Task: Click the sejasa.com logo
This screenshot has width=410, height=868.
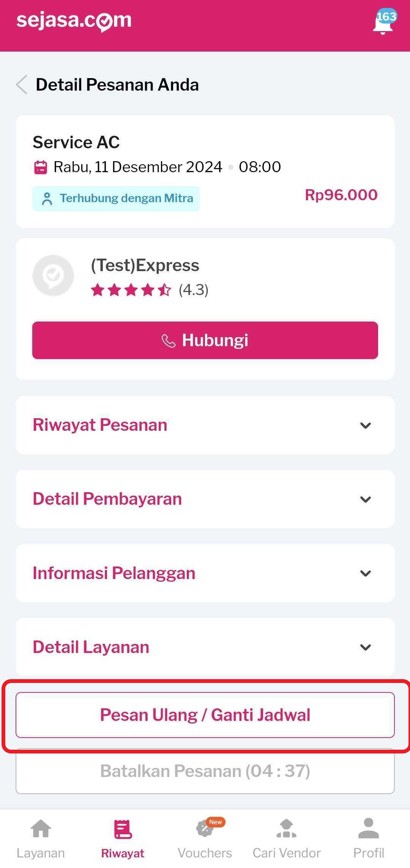Action: 74,20
